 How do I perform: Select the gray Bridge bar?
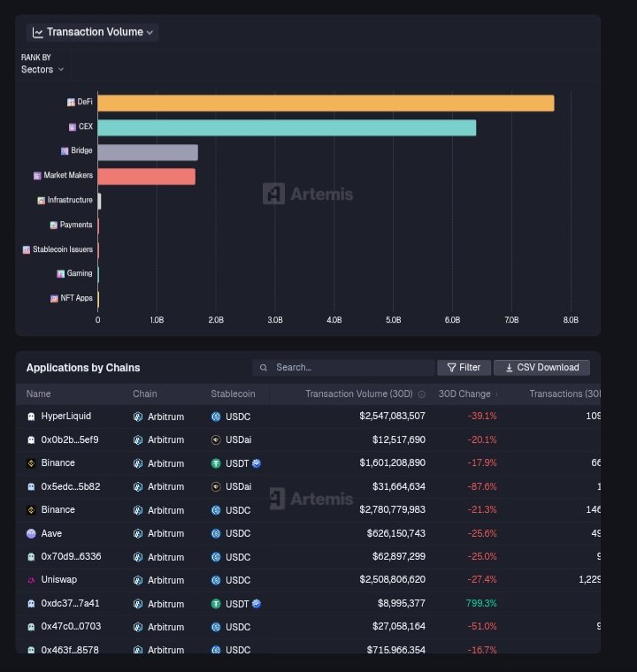pos(148,152)
